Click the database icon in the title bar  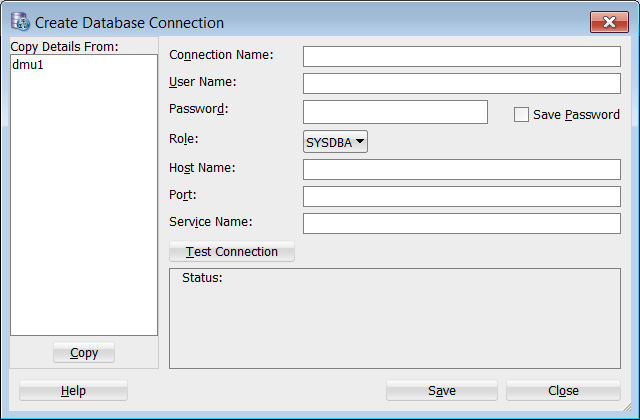click(19, 22)
